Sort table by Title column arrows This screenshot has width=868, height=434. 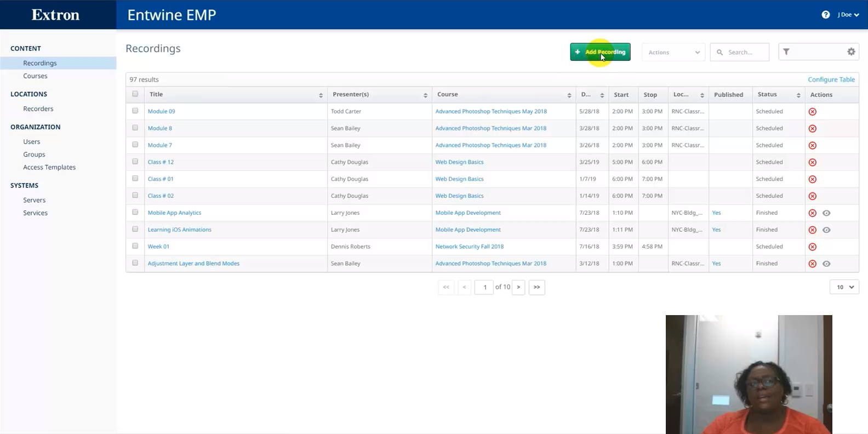click(321, 95)
